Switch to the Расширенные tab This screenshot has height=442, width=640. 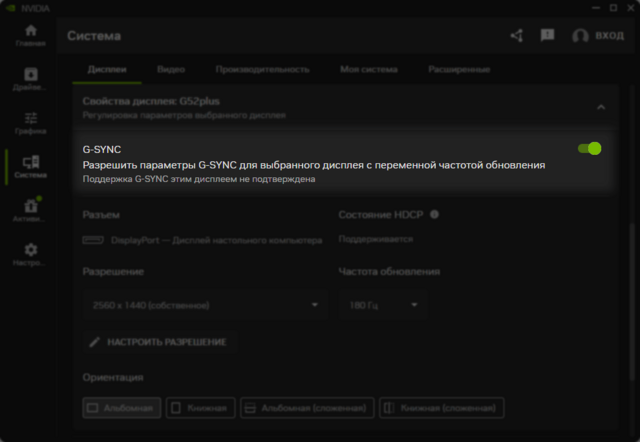click(x=459, y=69)
